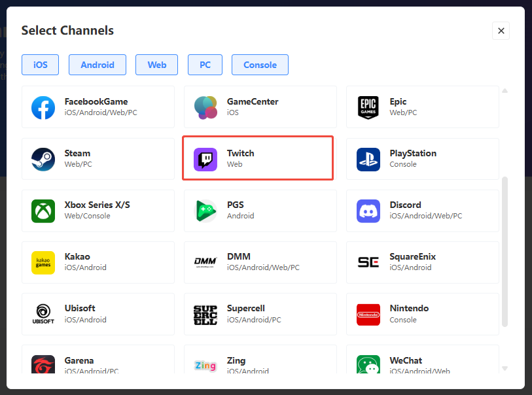The height and width of the screenshot is (395, 532).
Task: Select the Epic channel name
Action: (398, 102)
